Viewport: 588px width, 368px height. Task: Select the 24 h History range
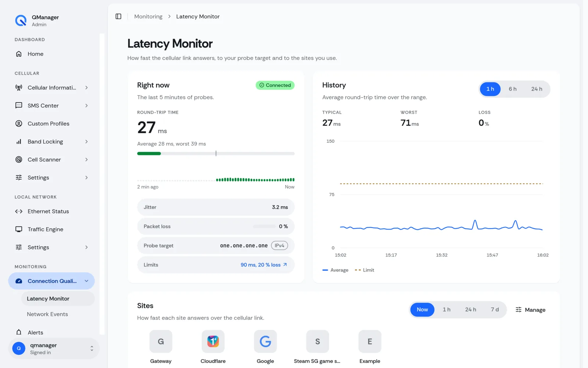click(x=537, y=89)
